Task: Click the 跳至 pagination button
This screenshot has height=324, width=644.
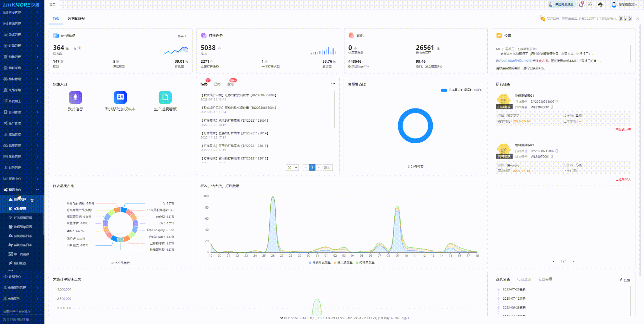Action: (x=327, y=167)
